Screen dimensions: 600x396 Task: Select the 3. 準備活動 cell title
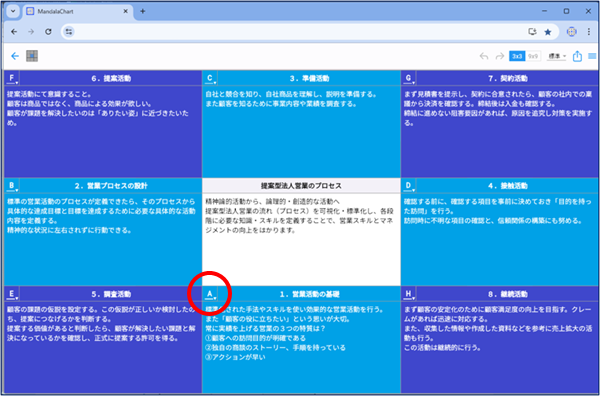click(x=310, y=78)
